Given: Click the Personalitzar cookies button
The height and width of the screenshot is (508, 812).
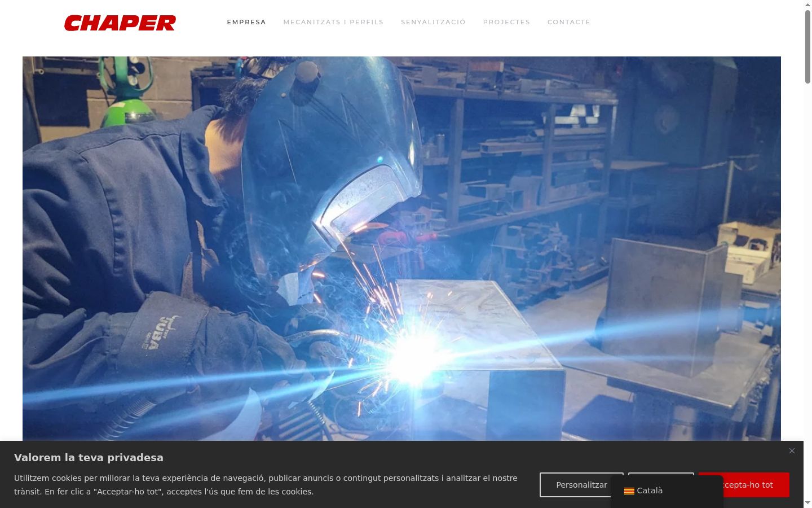Looking at the screenshot, I should tap(581, 485).
